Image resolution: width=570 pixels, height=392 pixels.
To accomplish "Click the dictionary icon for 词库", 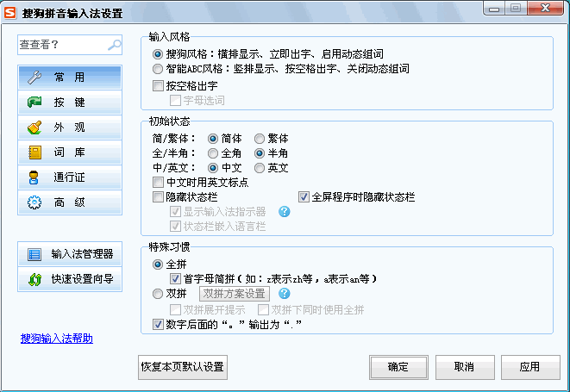I will pos(34,152).
